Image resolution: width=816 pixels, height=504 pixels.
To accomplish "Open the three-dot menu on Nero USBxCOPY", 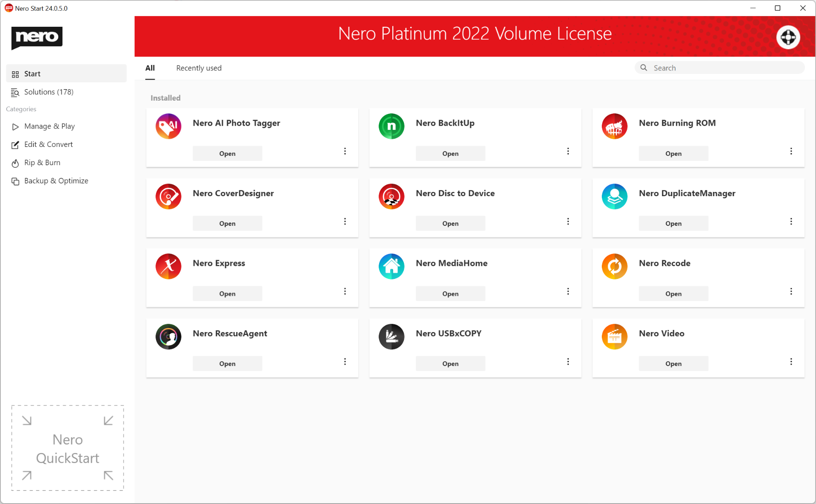I will (x=568, y=361).
